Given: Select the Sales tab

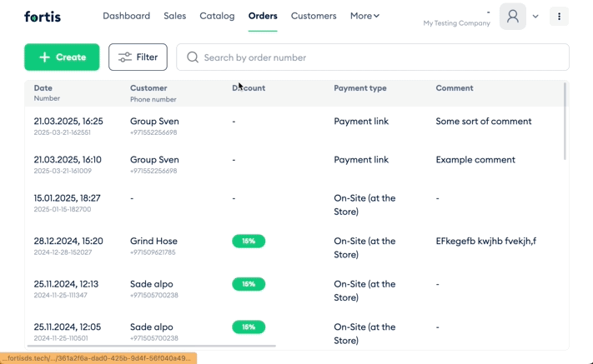Looking at the screenshot, I should click(x=174, y=16).
